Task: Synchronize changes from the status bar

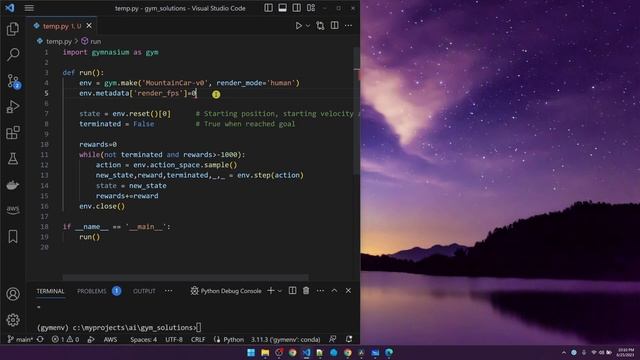Action: [40, 339]
